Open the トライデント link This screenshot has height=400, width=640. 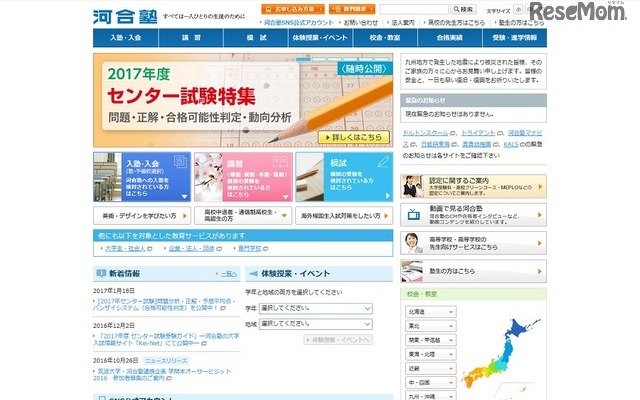click(x=478, y=133)
